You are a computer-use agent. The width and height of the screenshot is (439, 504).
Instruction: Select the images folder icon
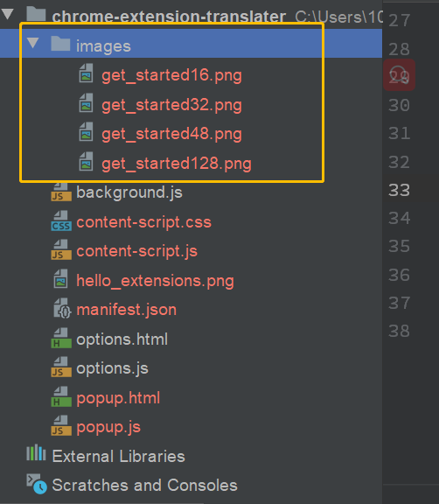[60, 44]
